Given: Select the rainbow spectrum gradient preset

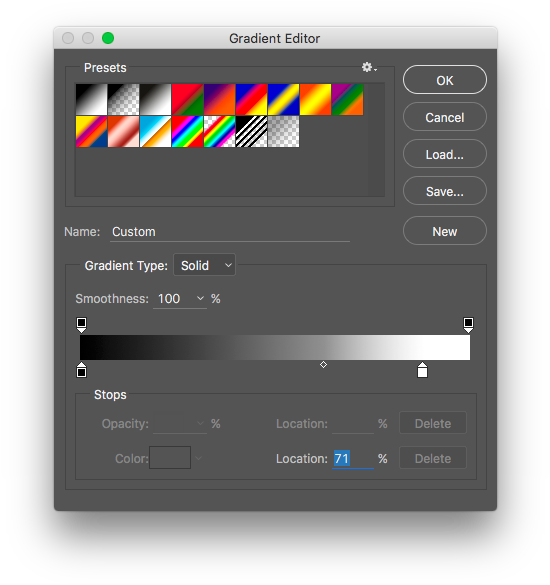Looking at the screenshot, I should pos(187,131).
